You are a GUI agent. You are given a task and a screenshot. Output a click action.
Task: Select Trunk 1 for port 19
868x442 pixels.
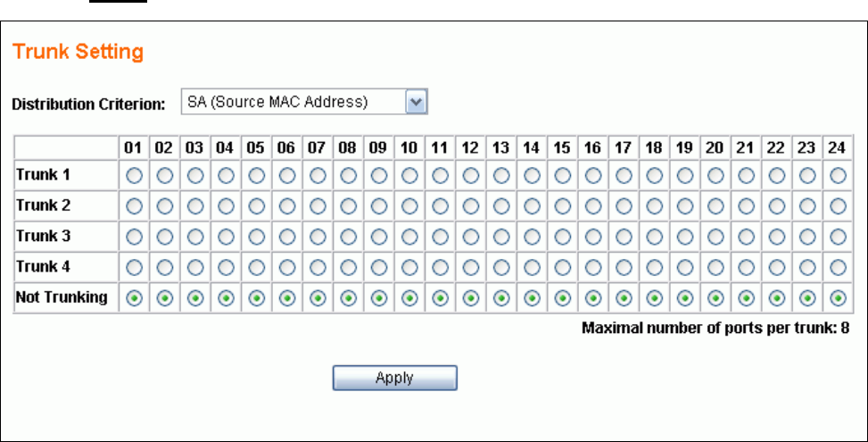point(685,175)
